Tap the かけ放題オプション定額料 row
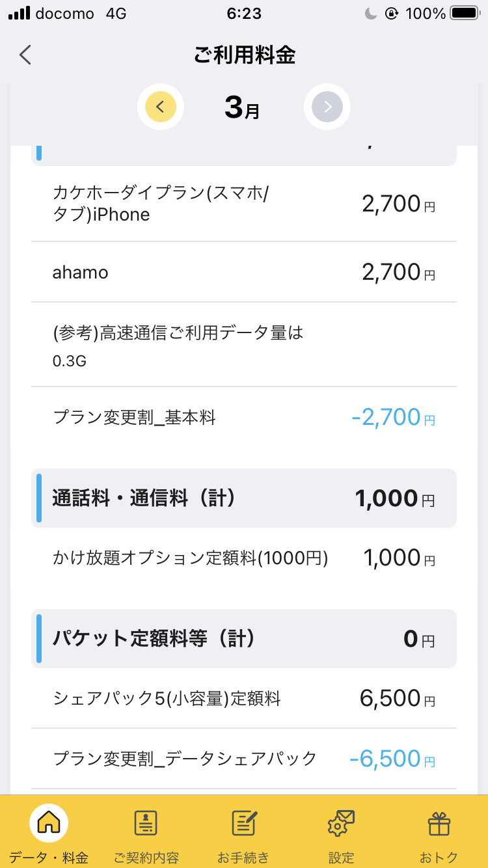Screen dimensions: 488x868 click(244, 558)
